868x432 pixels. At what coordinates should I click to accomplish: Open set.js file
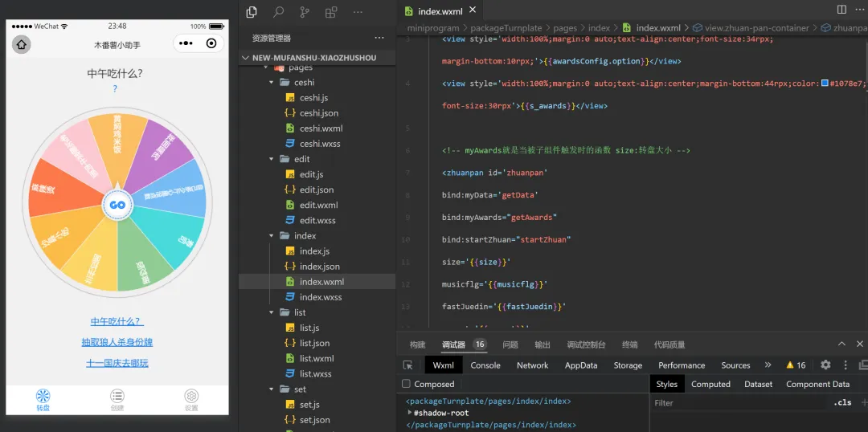309,405
